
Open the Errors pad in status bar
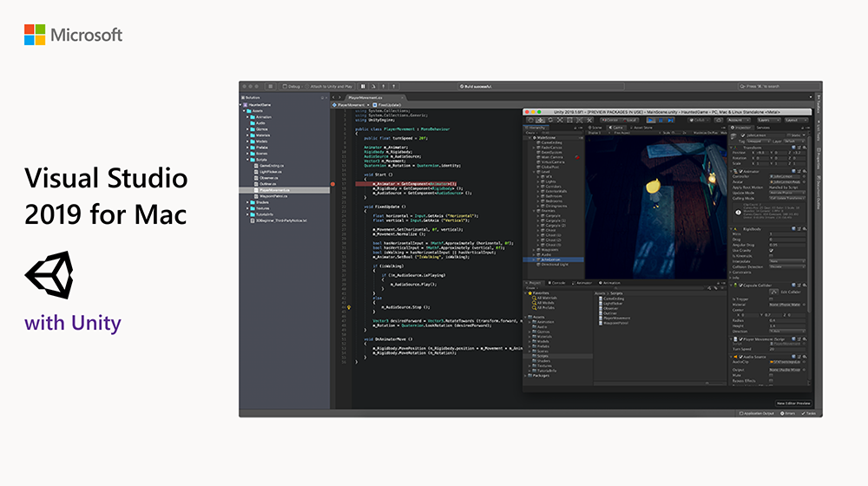(x=788, y=413)
